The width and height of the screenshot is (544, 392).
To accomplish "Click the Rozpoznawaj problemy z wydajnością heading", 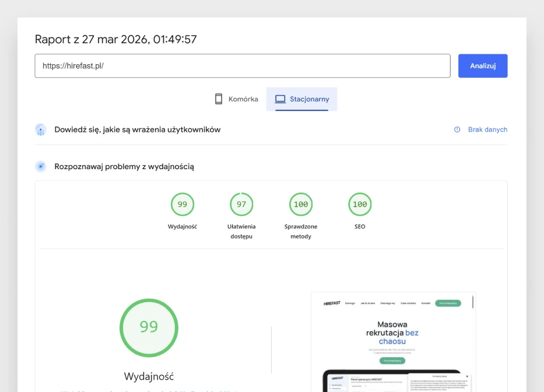I will click(x=124, y=167).
